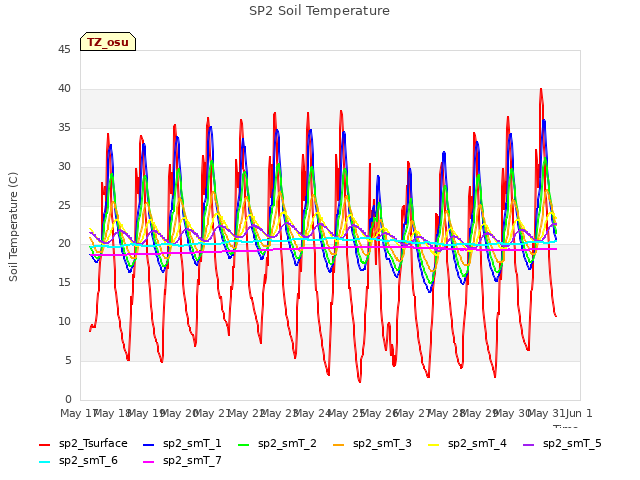
Task: Toggle the sp2_smT_5 legend entry
Action: tap(562, 443)
